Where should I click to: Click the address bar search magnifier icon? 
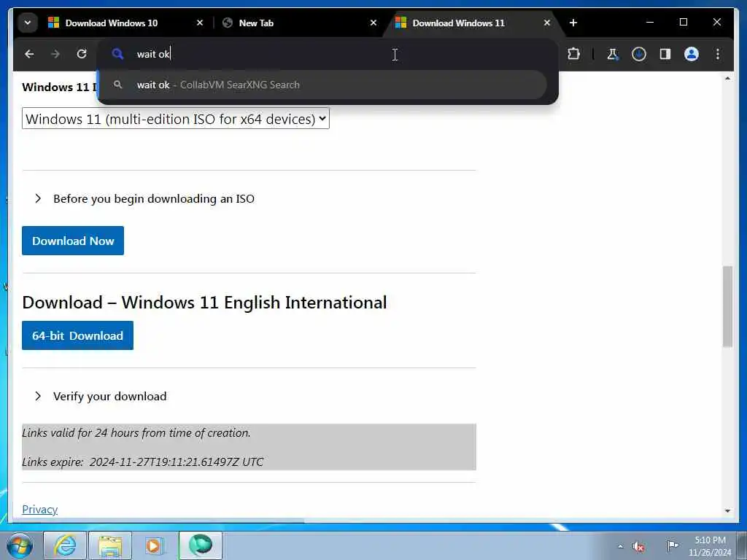tap(117, 54)
